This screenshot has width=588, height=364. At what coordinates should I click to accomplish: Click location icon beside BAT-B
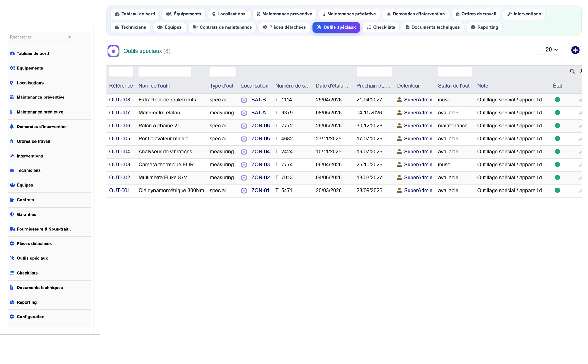[244, 100]
